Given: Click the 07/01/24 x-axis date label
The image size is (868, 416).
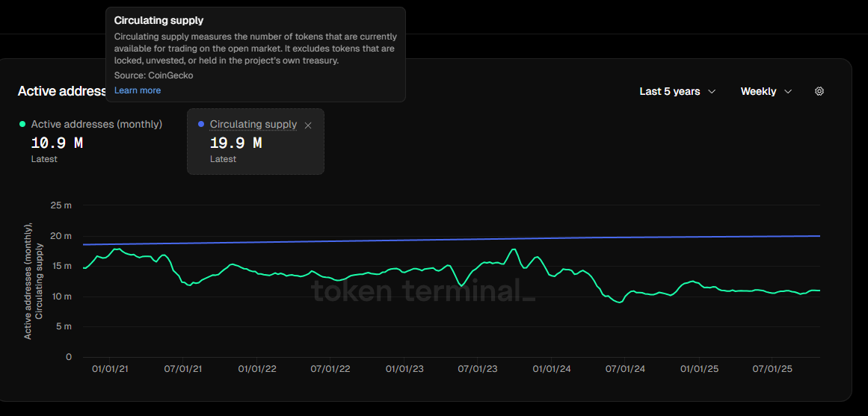Looking at the screenshot, I should 626,369.
